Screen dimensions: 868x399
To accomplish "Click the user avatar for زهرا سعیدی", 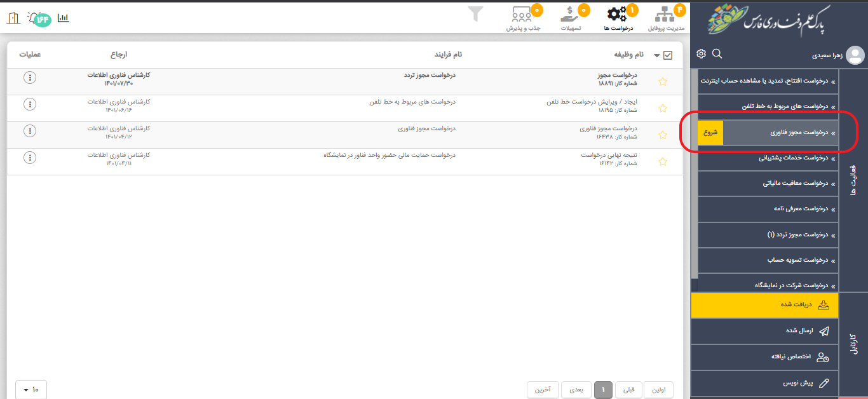I will pyautogui.click(x=855, y=55).
